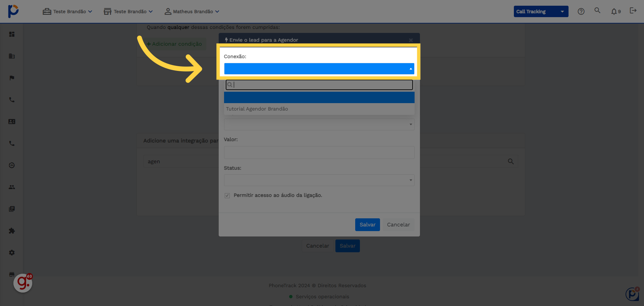The height and width of the screenshot is (306, 644).
Task: Select the blank highlighted dropdown option
Action: pyautogui.click(x=319, y=97)
